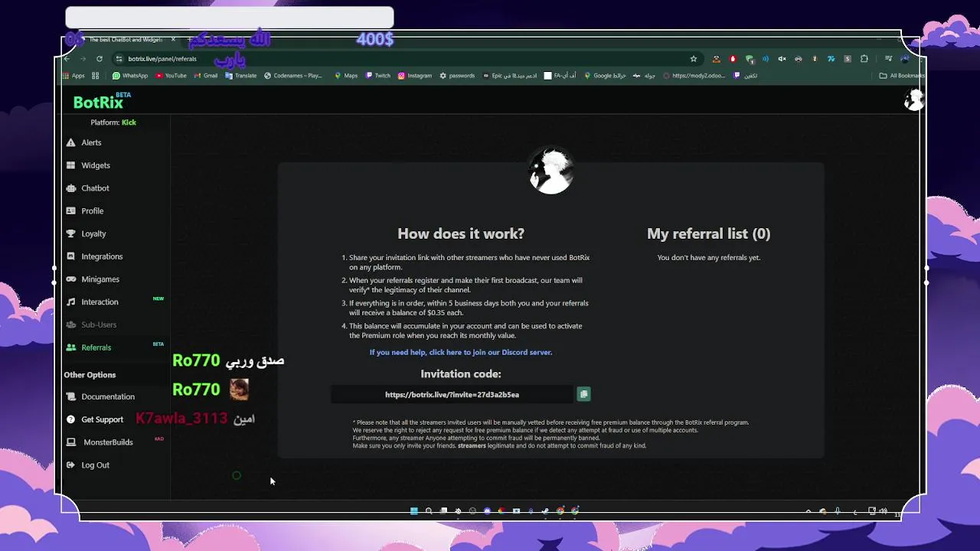
Task: Open Steam from the taskbar
Action: coord(545,511)
